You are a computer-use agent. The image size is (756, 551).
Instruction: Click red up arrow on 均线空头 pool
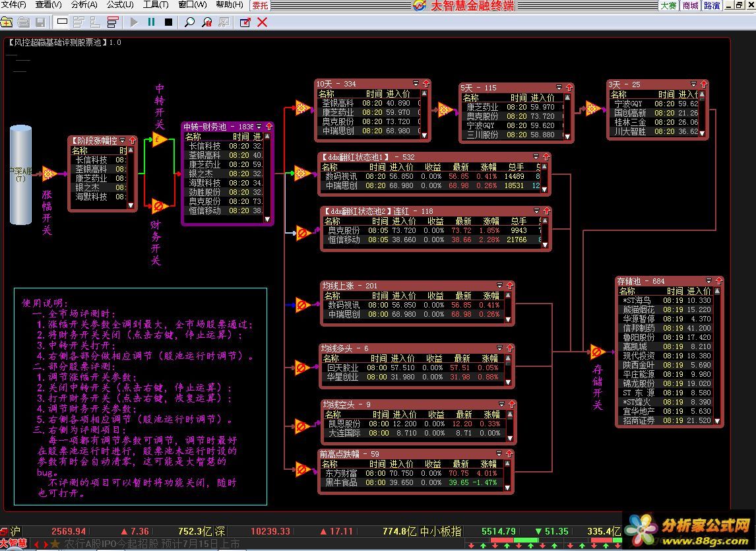(511, 405)
